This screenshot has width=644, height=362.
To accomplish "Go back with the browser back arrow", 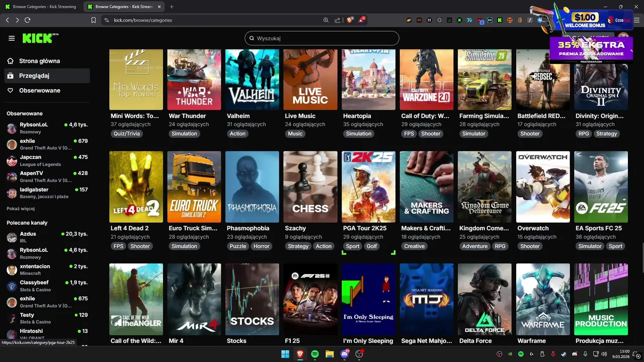I will 7,20.
